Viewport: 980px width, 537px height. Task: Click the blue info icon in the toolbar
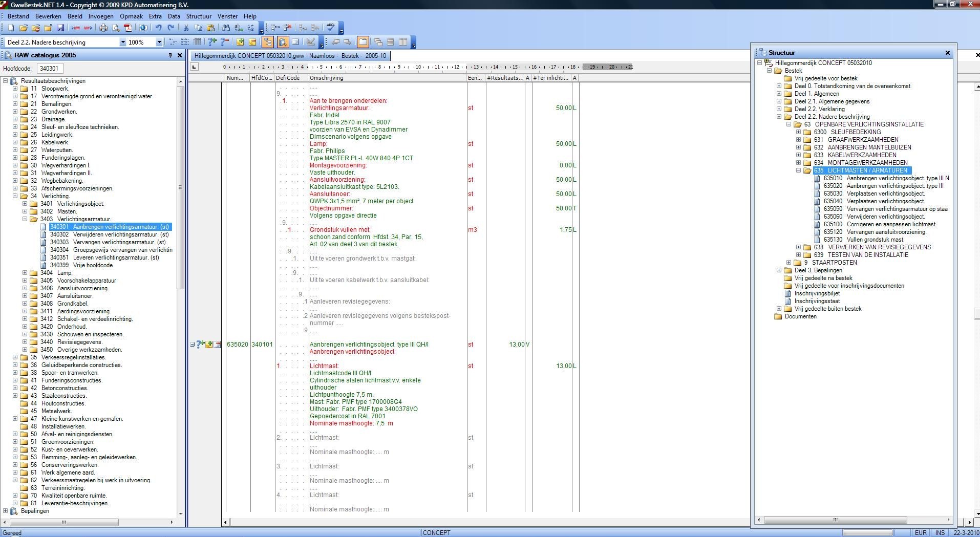click(143, 28)
